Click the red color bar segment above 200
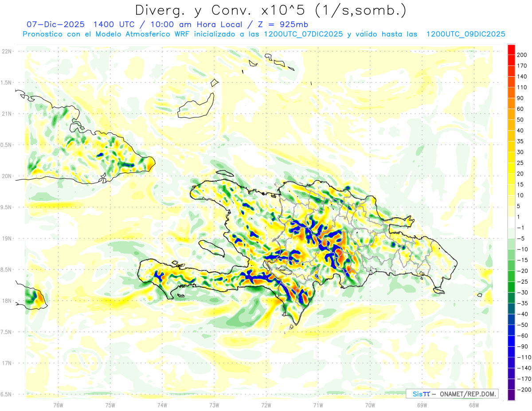 [x=511, y=50]
